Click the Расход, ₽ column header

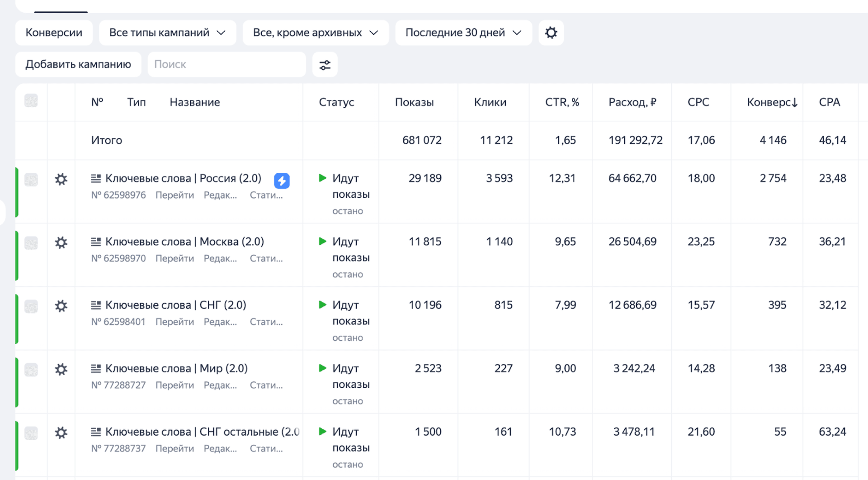pyautogui.click(x=632, y=102)
